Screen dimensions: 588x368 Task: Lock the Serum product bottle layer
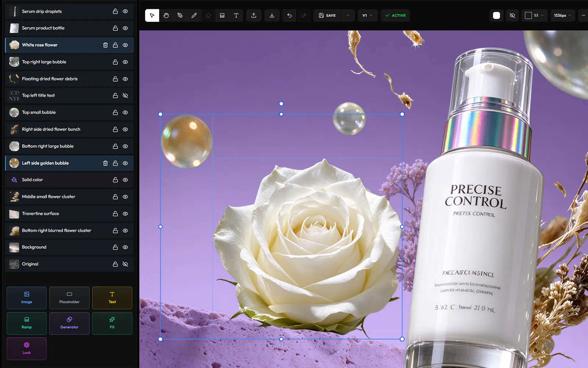(x=115, y=28)
